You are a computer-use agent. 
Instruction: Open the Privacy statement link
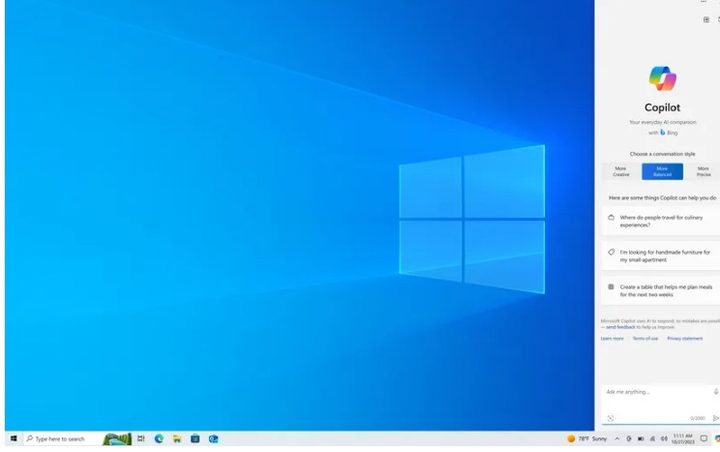(685, 339)
